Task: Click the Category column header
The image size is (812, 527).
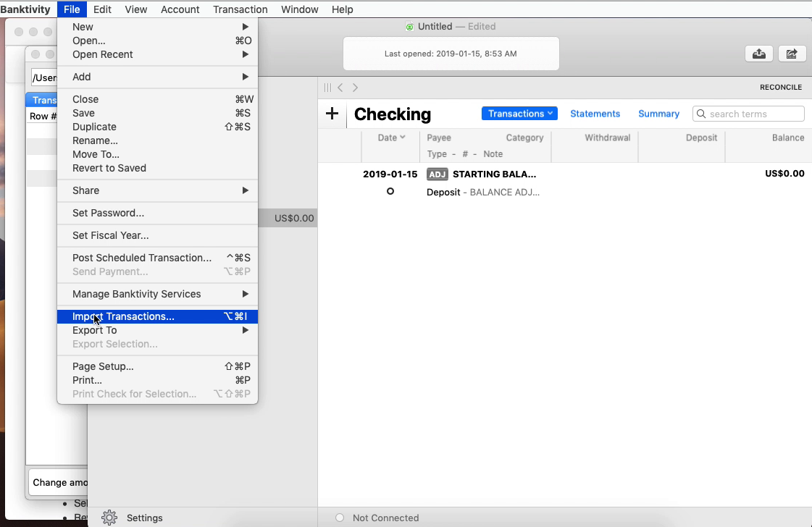Action: [524, 138]
